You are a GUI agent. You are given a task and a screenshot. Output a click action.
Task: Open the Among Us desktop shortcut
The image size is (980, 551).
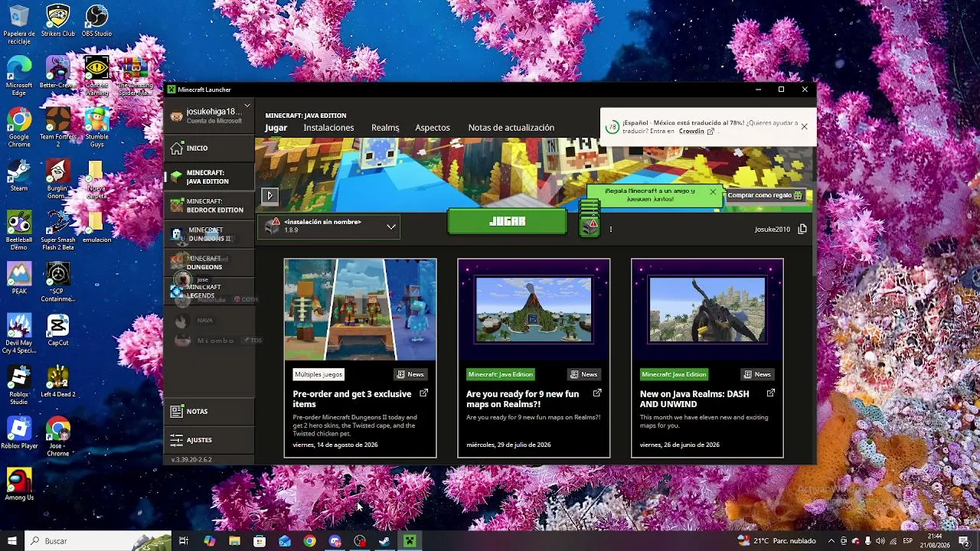[x=19, y=484]
